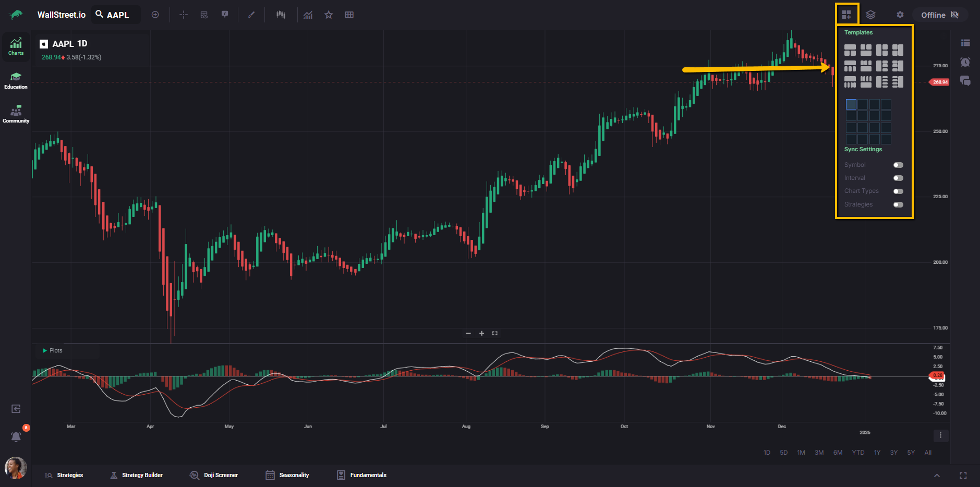980x487 pixels.
Task: Open the chat bubbles icon
Action: click(965, 81)
